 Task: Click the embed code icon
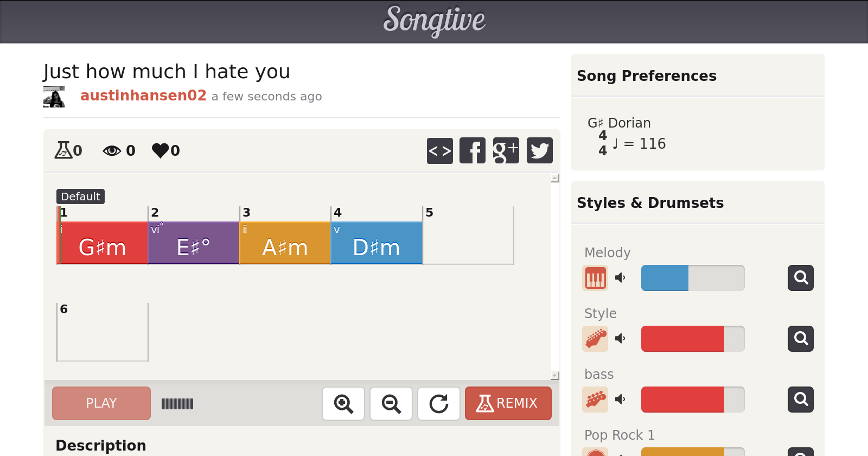tap(439, 150)
